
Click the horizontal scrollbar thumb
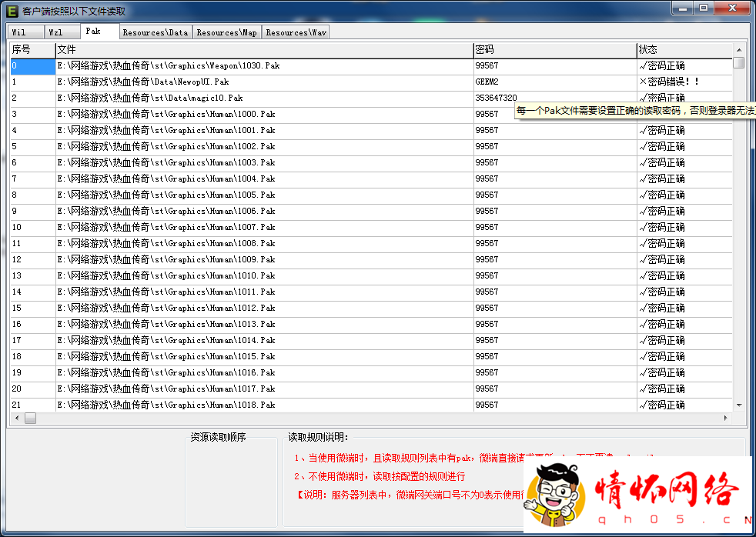point(30,418)
